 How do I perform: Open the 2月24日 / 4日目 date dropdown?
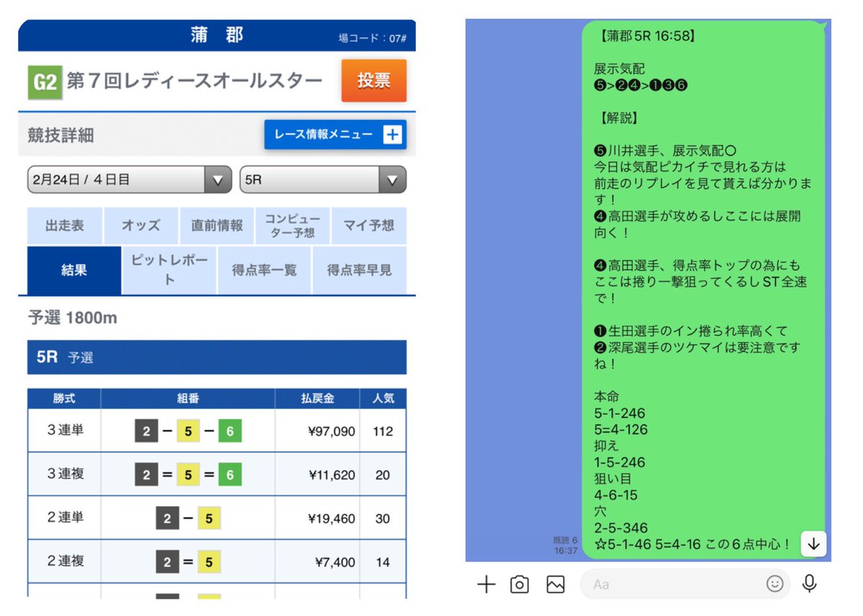[x=129, y=180]
